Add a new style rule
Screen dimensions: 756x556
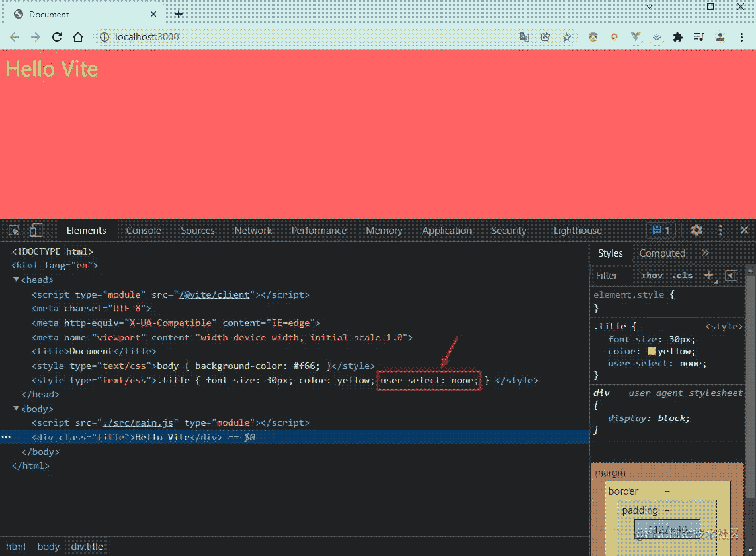(709, 276)
